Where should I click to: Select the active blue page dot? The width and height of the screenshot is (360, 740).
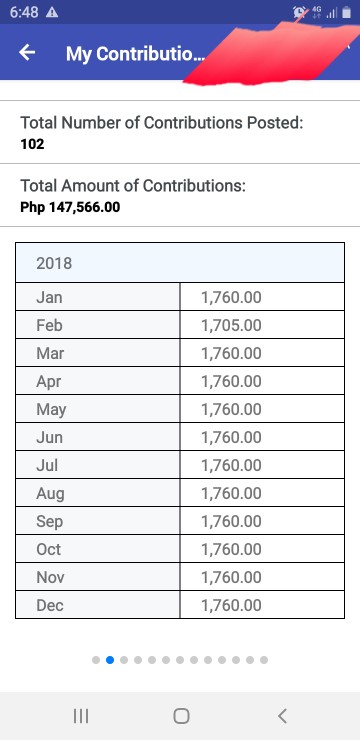(110, 660)
